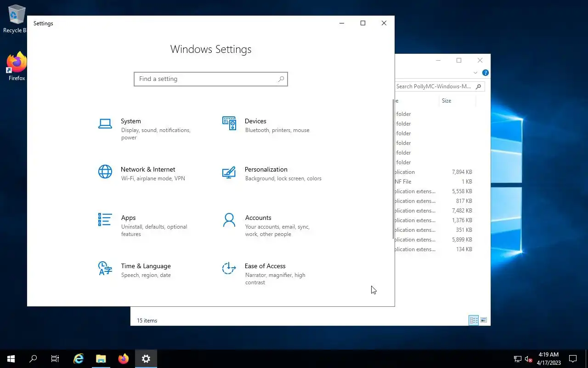
Task: Open the Accounts title link
Action: point(258,218)
